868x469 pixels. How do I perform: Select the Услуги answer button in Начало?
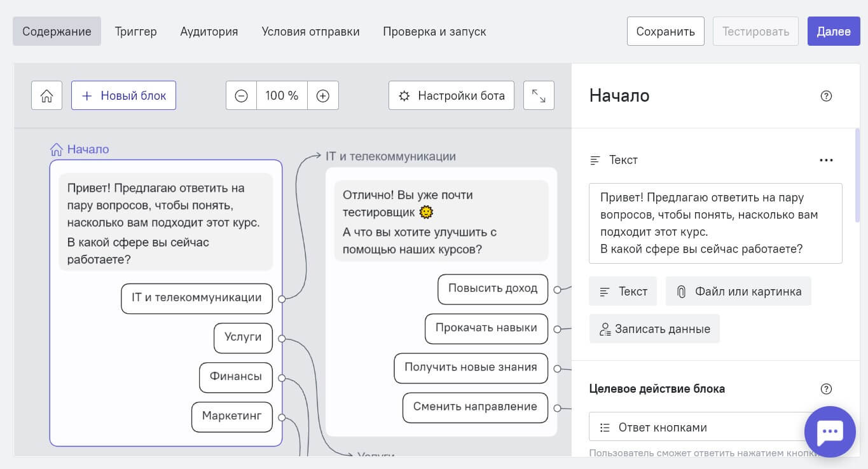tap(243, 338)
